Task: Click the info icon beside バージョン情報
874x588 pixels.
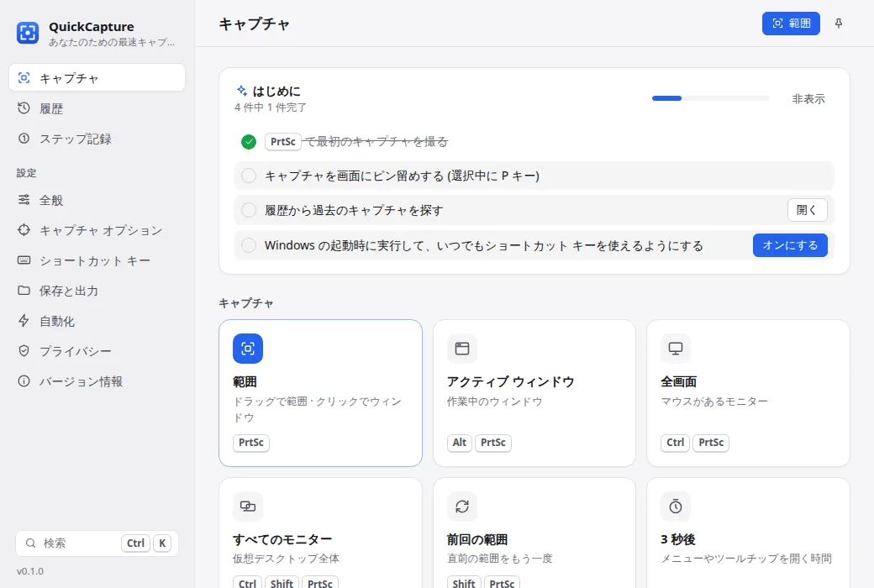Action: (24, 381)
